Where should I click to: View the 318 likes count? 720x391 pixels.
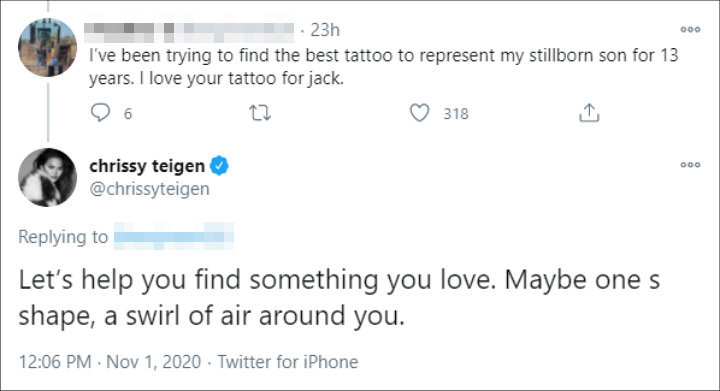point(456,113)
